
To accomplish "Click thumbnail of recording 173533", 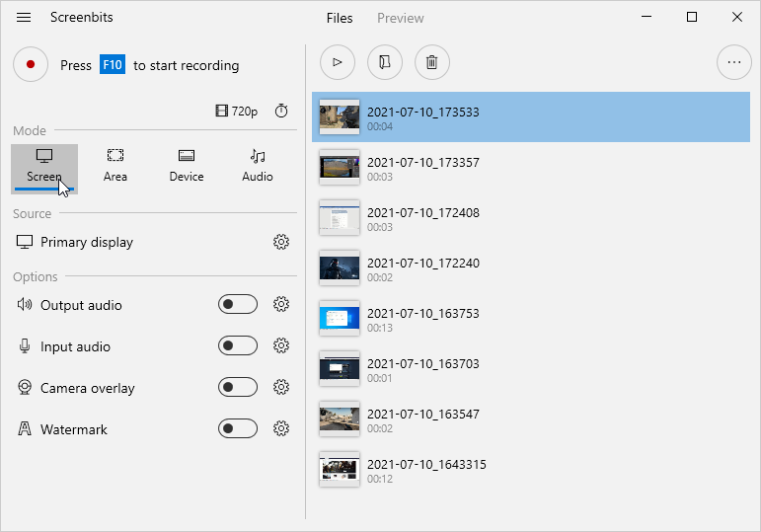I will click(x=340, y=117).
